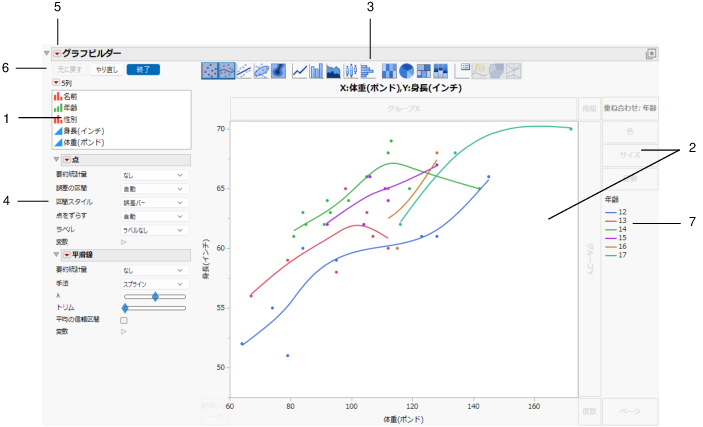Screen dimensions: 703x427
Task: Select the Heatmap element icon
Action: click(389, 71)
